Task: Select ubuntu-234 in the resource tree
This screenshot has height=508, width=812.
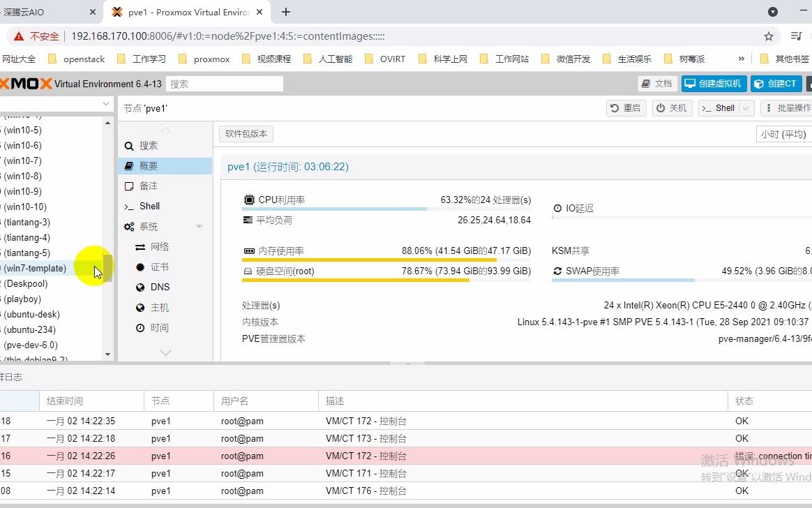Action: (29, 329)
